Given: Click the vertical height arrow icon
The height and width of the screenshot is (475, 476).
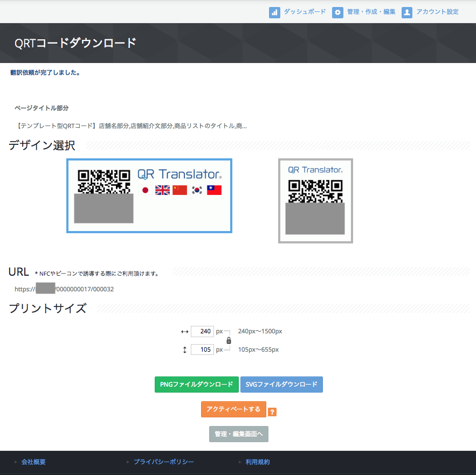Looking at the screenshot, I should 184,350.
